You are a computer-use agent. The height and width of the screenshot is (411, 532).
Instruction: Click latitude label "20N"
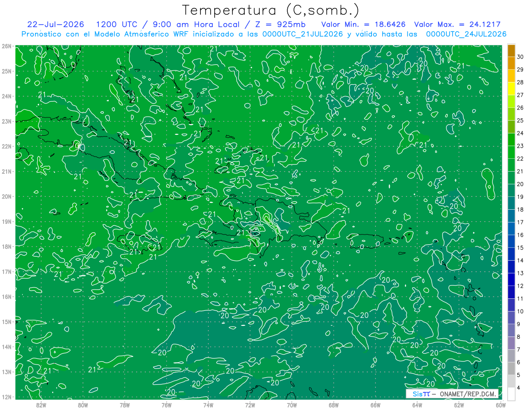(6, 196)
